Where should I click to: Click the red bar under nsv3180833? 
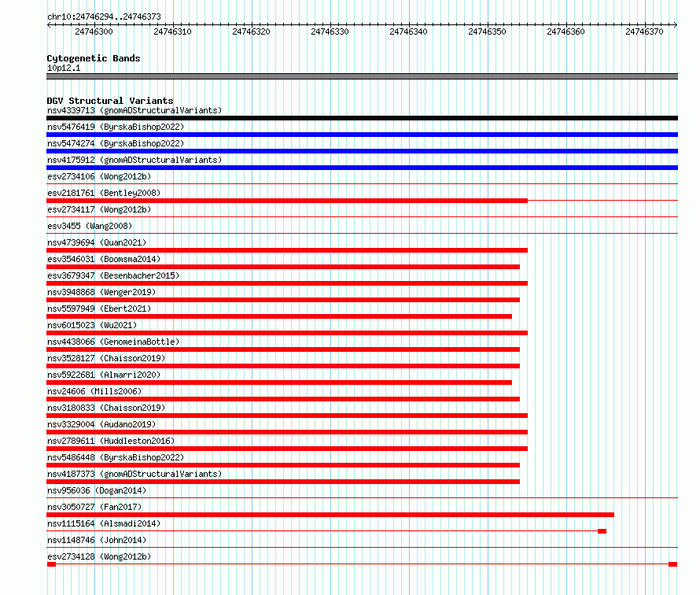click(x=287, y=416)
